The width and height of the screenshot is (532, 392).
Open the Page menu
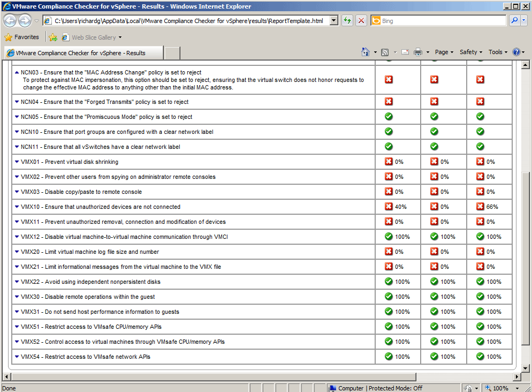444,52
